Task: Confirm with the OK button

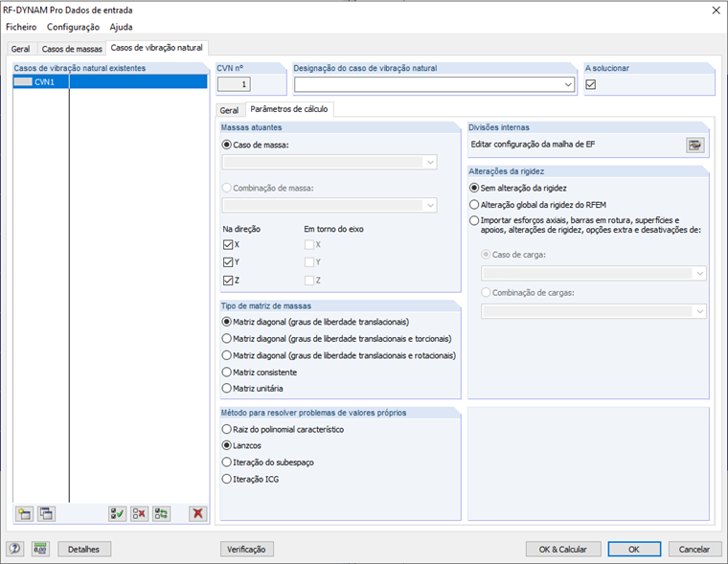Action: coord(634,549)
